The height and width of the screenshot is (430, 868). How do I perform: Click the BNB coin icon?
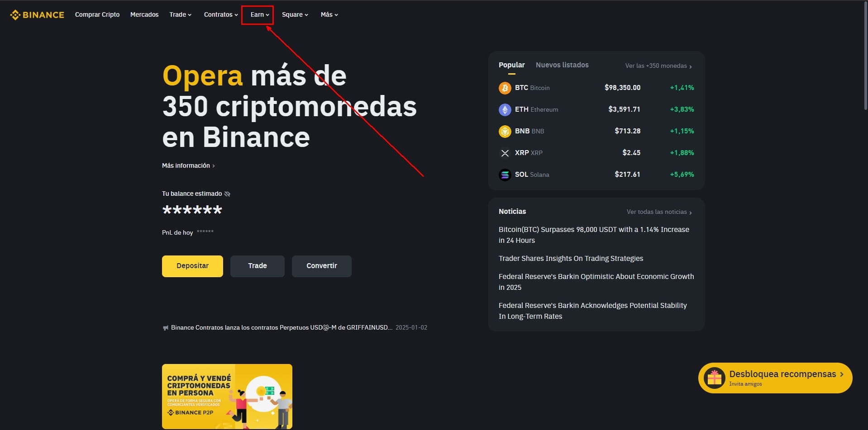[505, 131]
